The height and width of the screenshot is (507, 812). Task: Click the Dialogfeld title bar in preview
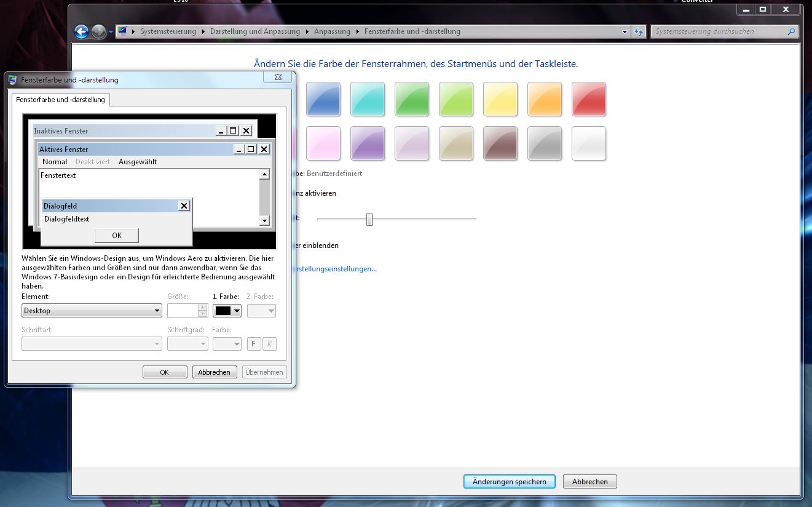click(x=116, y=206)
